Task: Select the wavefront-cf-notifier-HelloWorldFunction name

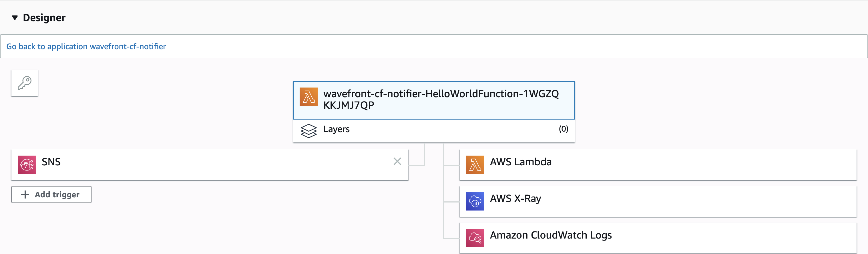Action: [x=441, y=99]
